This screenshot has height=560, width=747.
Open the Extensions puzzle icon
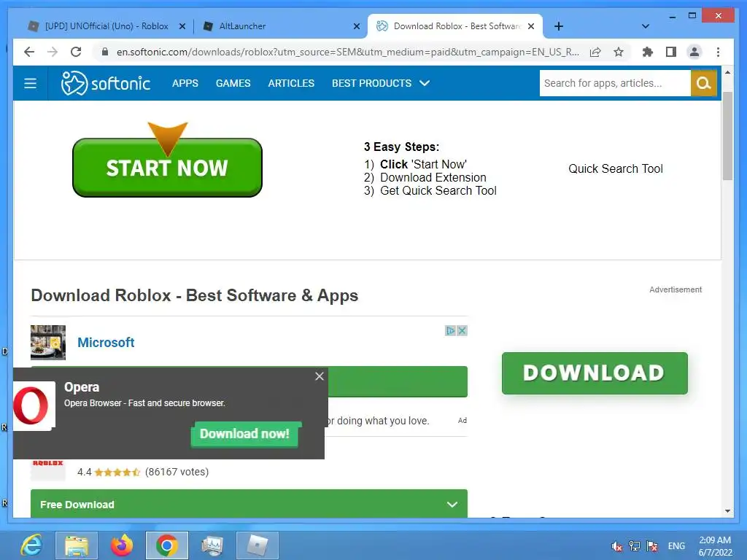[648, 52]
